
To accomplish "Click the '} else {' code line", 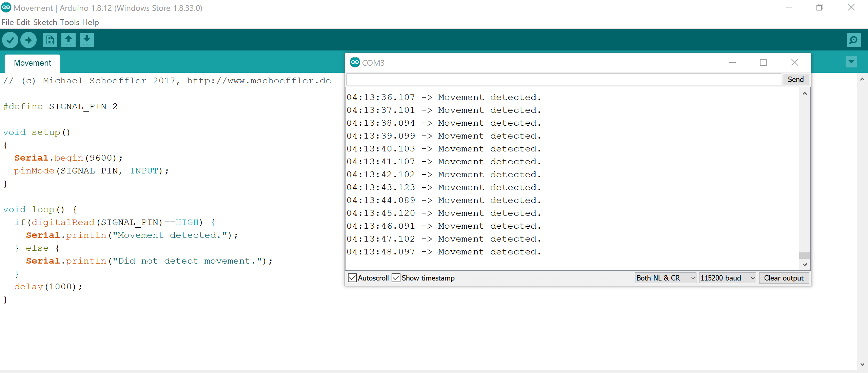I will pos(37,248).
